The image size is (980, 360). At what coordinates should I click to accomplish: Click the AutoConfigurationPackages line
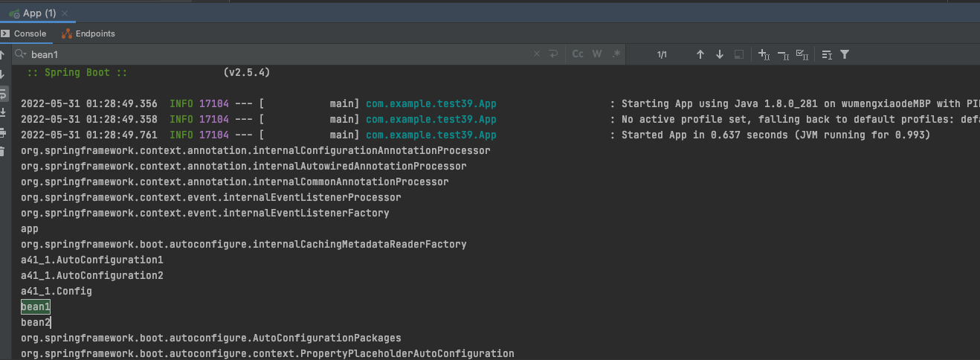[x=211, y=338]
